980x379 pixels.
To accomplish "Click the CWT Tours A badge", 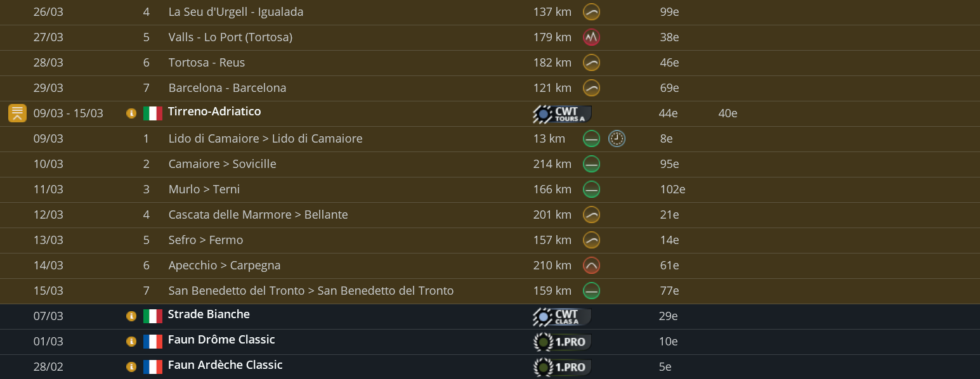I will (x=562, y=114).
